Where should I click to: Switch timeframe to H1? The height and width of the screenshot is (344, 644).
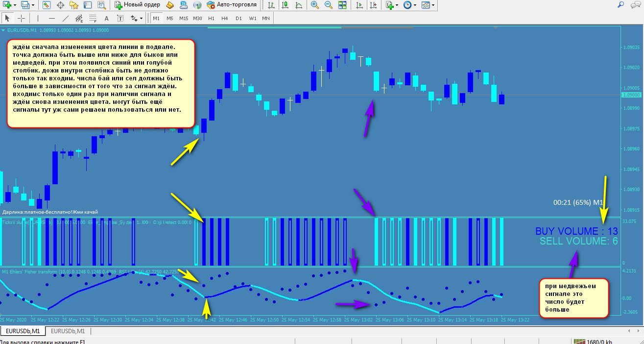pyautogui.click(x=211, y=18)
